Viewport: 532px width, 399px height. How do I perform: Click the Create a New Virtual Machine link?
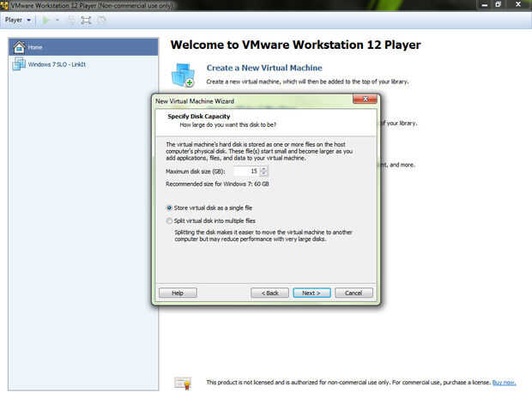264,68
